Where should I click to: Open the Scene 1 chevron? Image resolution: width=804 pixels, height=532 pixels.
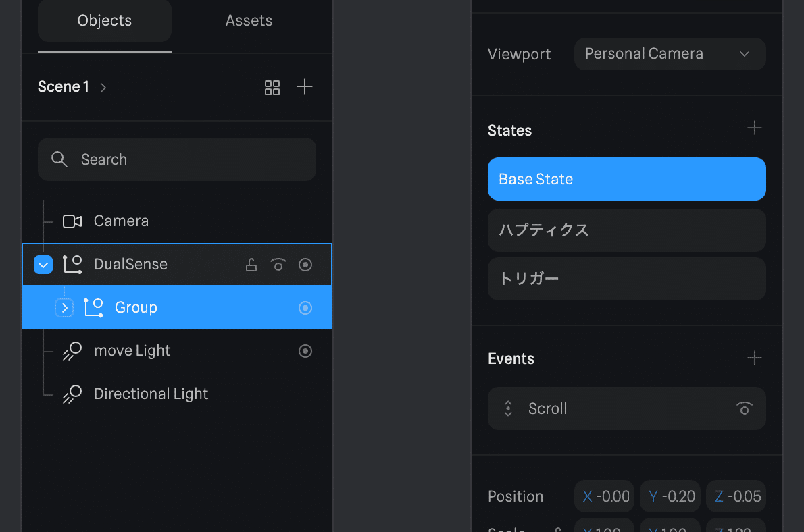103,88
